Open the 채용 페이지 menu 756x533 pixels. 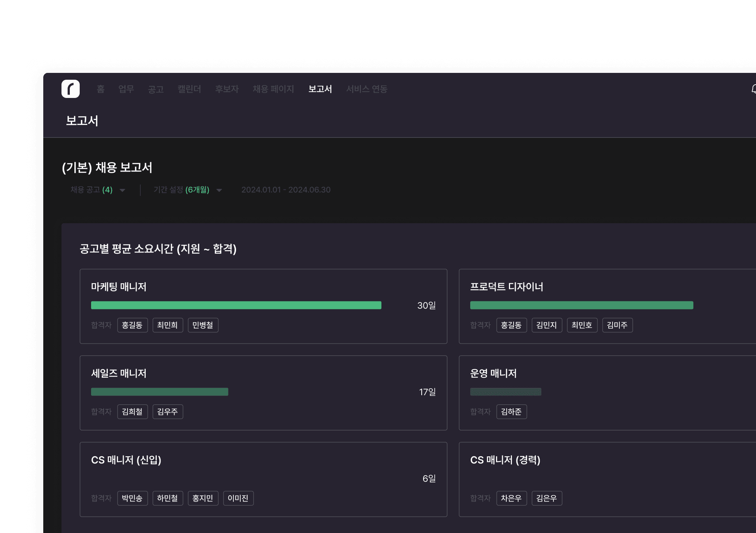coord(273,89)
